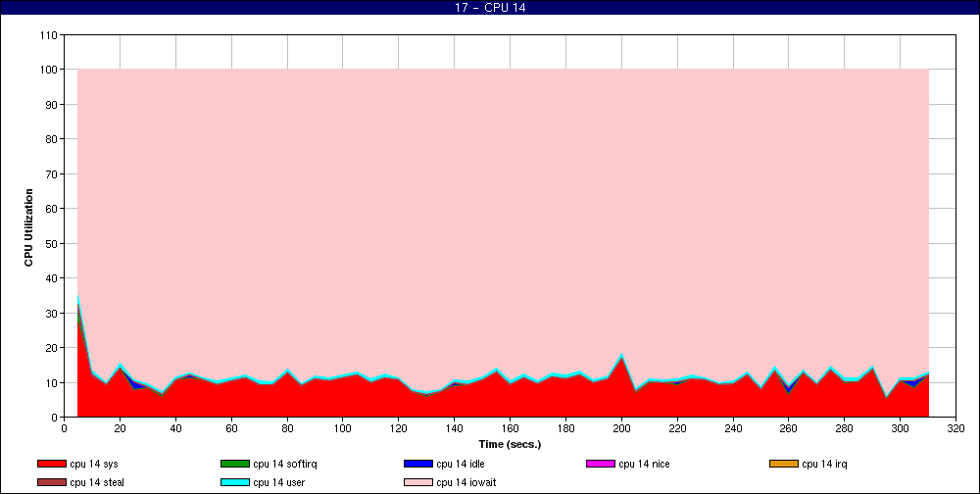Click the y-axis tick value 30
This screenshot has width=980, height=494.
point(53,314)
